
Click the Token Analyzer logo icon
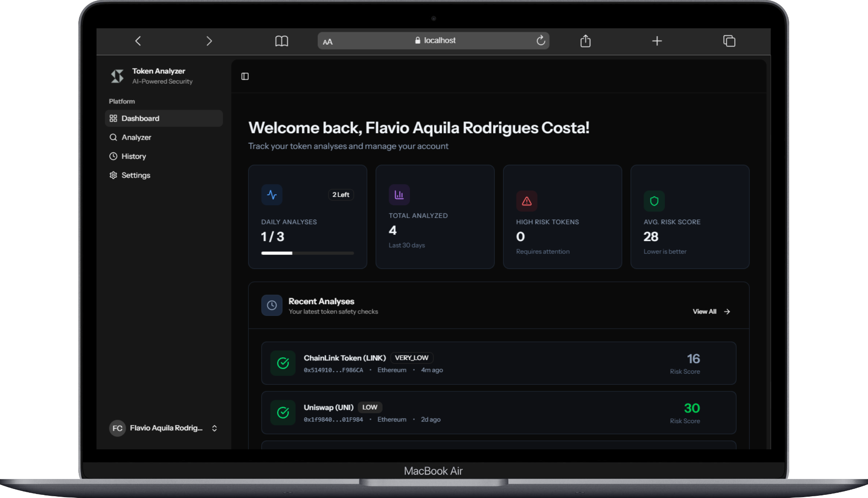117,76
